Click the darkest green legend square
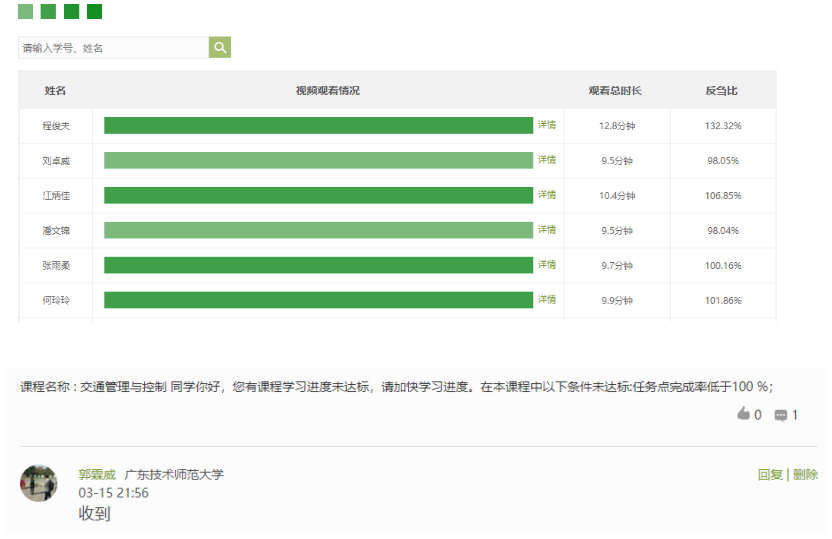The height and width of the screenshot is (539, 832). (x=94, y=12)
